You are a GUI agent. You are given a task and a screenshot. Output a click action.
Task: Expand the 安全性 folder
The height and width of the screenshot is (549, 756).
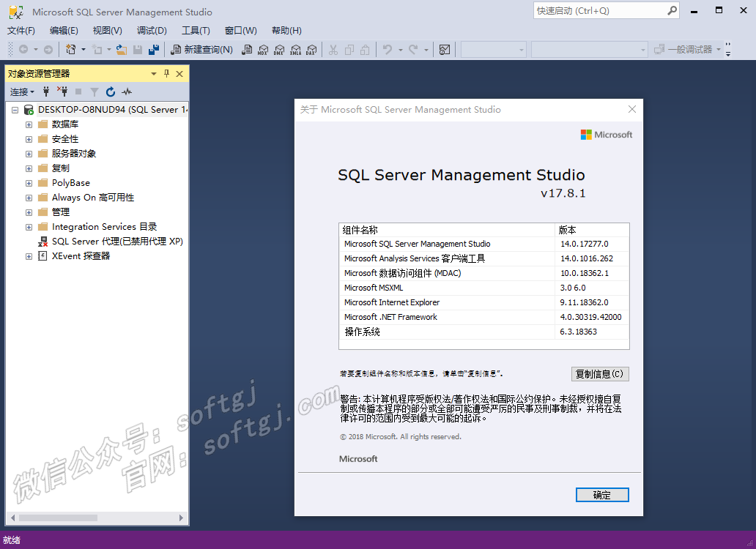29,139
